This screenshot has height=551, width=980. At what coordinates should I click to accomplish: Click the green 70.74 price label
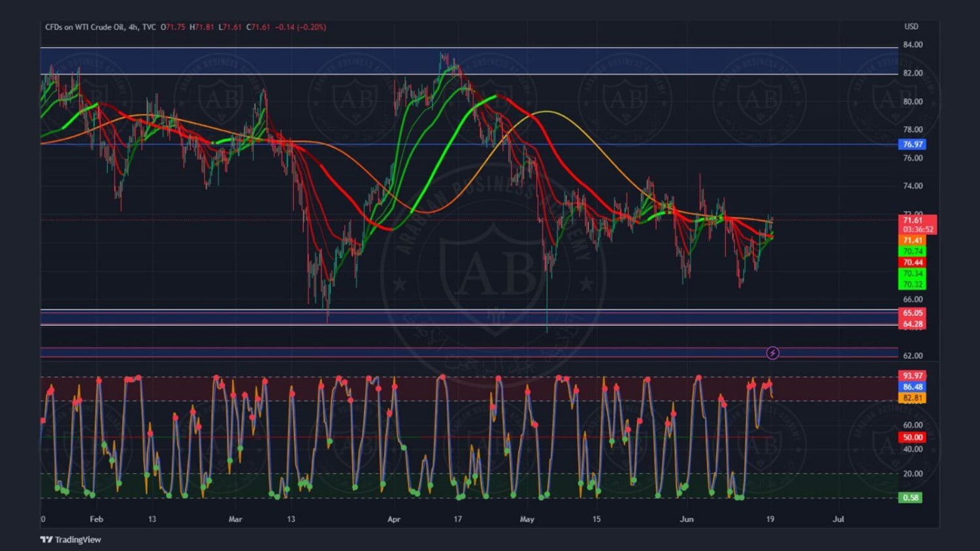tap(912, 251)
